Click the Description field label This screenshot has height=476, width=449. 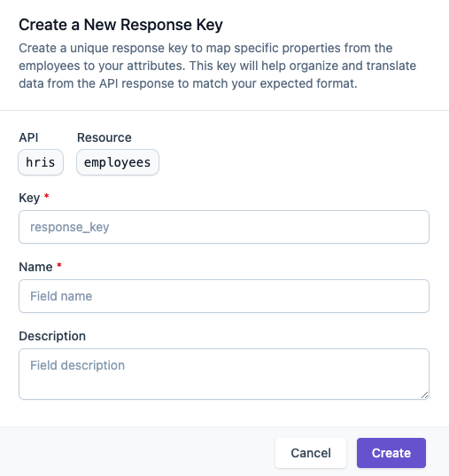(x=52, y=336)
